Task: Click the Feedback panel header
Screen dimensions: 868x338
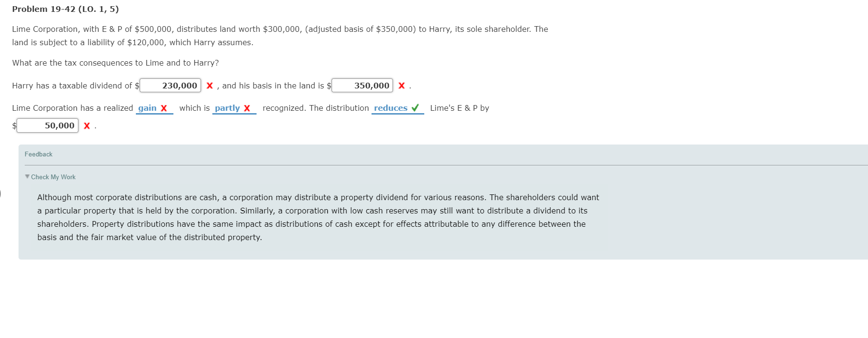Action: [38, 154]
